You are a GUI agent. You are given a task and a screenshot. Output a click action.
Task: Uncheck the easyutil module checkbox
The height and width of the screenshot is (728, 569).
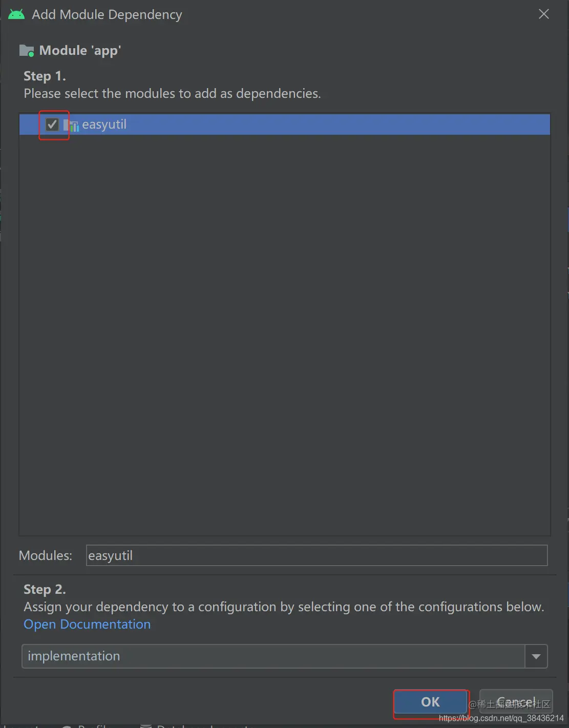pos(53,124)
